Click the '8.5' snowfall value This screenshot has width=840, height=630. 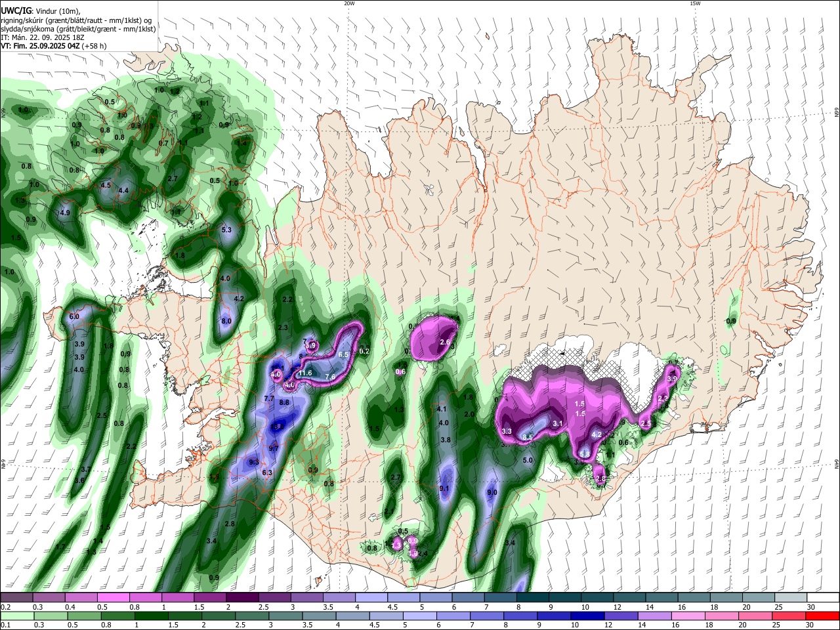pyautogui.click(x=527, y=436)
